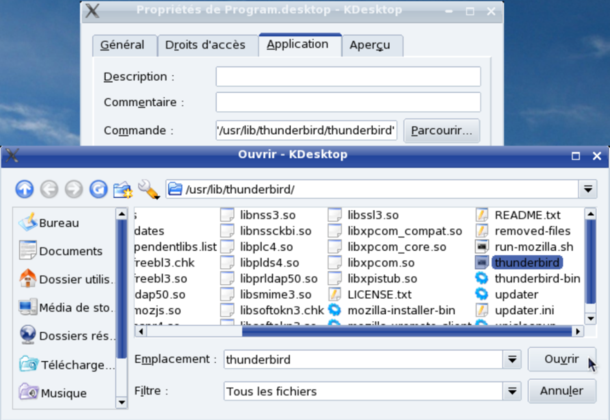Click the new folder icon
The height and width of the screenshot is (420, 610).
point(123,189)
